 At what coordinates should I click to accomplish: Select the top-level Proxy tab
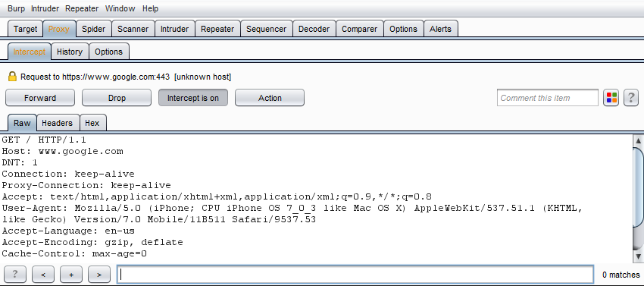[59, 30]
